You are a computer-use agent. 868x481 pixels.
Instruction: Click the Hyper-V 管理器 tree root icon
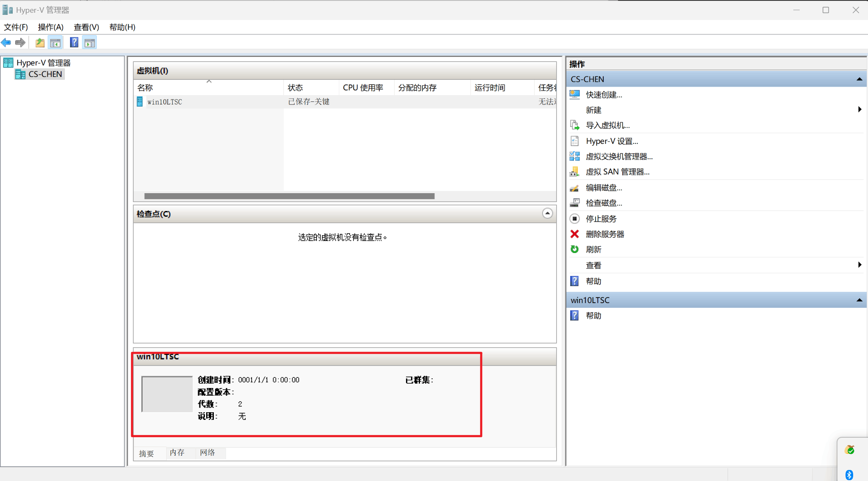pos(8,63)
